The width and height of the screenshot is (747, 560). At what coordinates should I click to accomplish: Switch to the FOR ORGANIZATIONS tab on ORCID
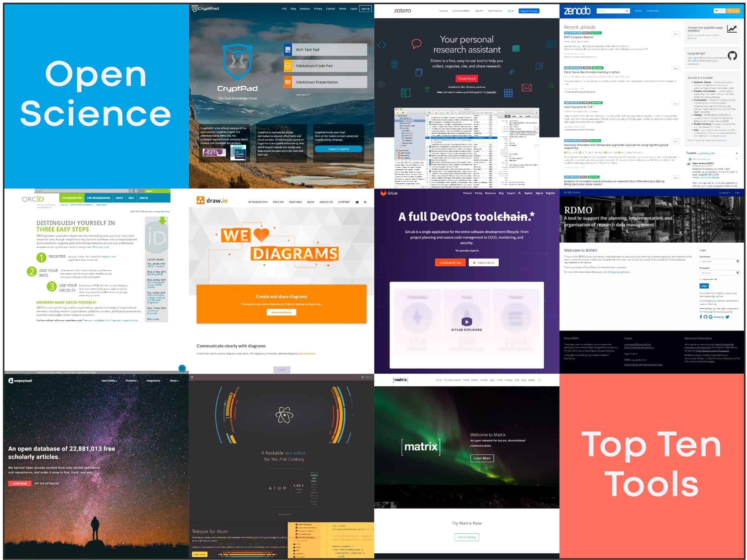coord(99,198)
